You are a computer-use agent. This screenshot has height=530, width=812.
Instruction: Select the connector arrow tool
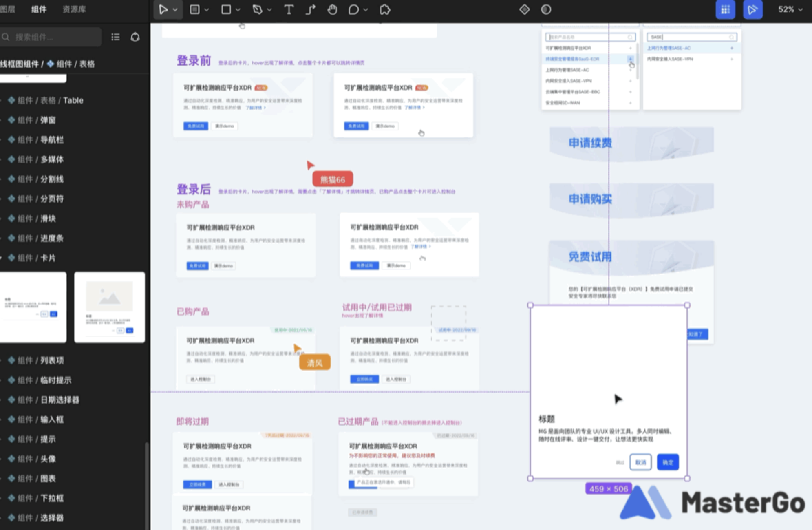pyautogui.click(x=311, y=9)
